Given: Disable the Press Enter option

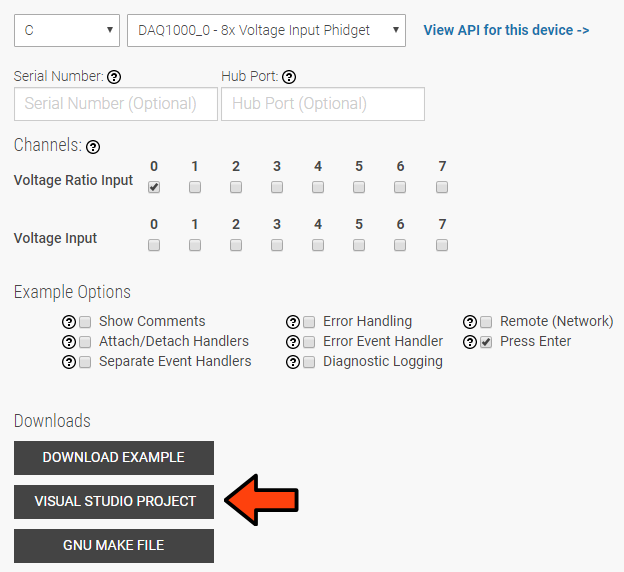Looking at the screenshot, I should pyautogui.click(x=486, y=342).
